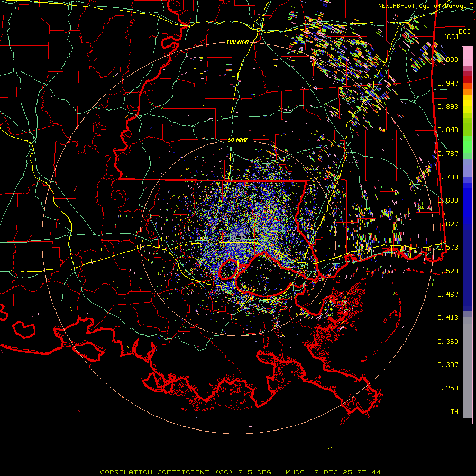Click the "[CC]" legend header

click(x=451, y=36)
